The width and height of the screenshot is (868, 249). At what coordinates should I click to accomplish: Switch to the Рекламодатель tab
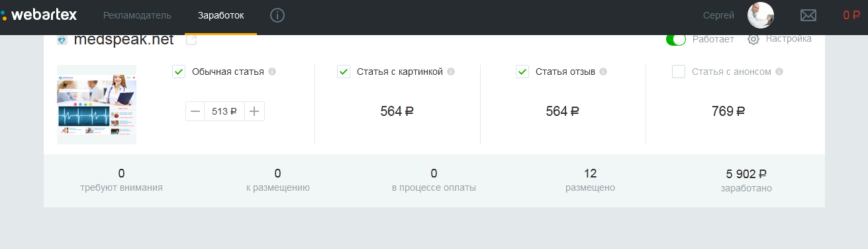pos(137,15)
